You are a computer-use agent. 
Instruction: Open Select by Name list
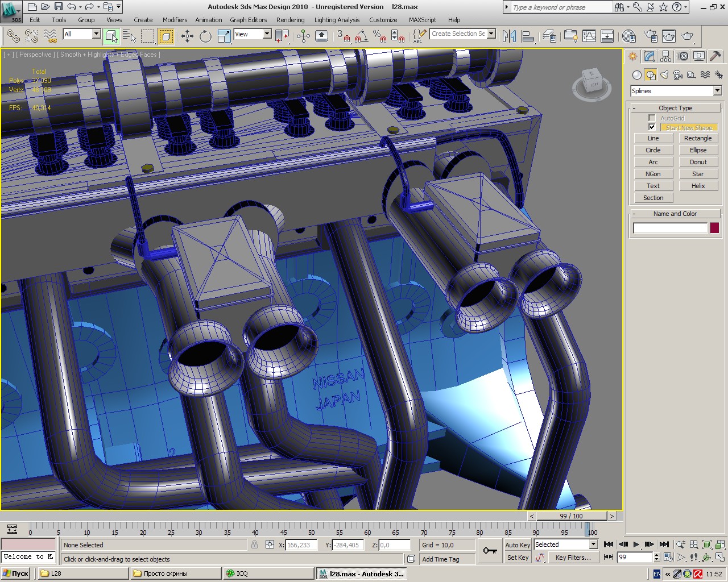(130, 36)
